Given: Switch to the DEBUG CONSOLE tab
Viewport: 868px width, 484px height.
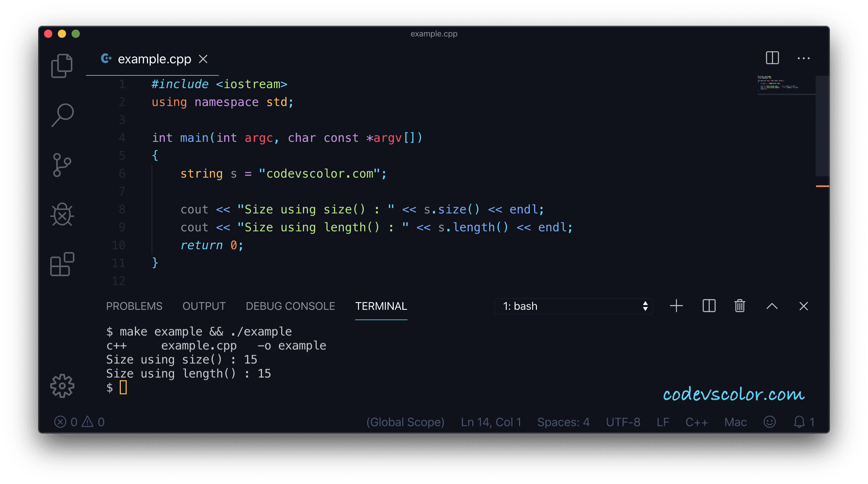Looking at the screenshot, I should (x=290, y=306).
